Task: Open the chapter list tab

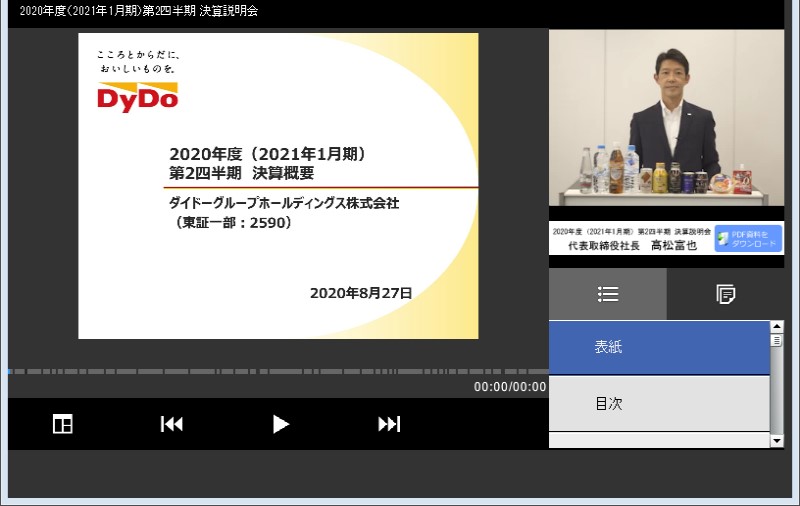Action: tap(608, 294)
